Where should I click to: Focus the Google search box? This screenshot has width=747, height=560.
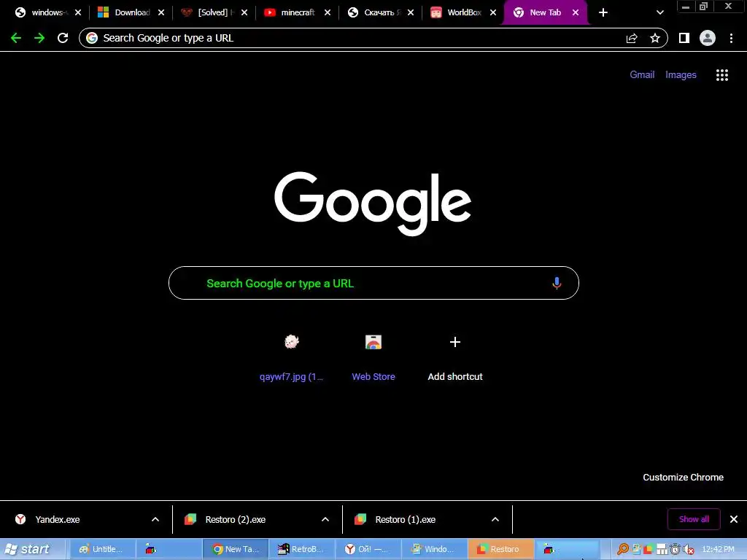373,283
